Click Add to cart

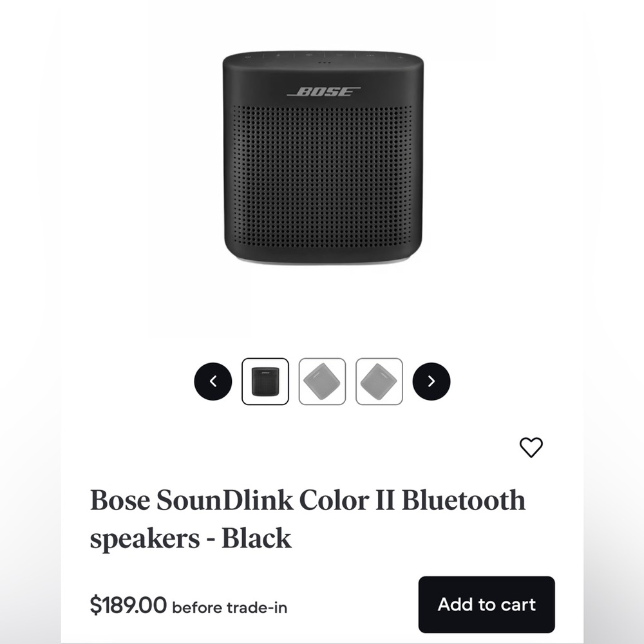486,605
